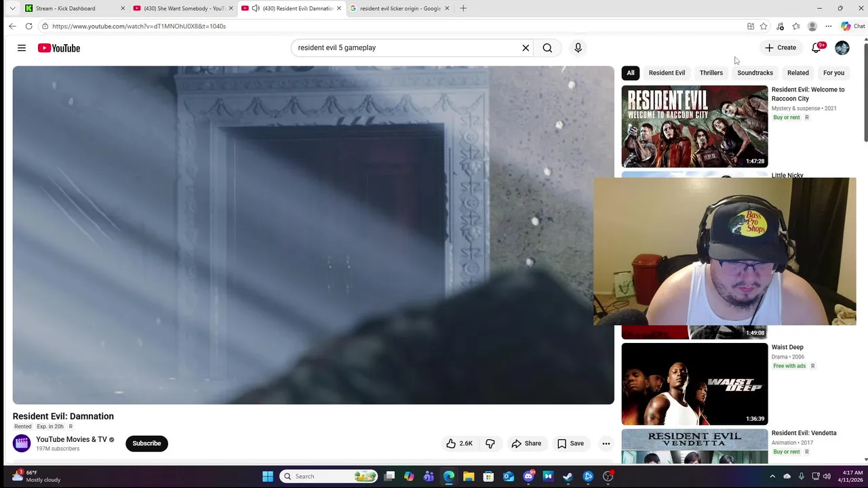Open the tab search dropdown arrow
The image size is (868, 488).
pos(12,8)
